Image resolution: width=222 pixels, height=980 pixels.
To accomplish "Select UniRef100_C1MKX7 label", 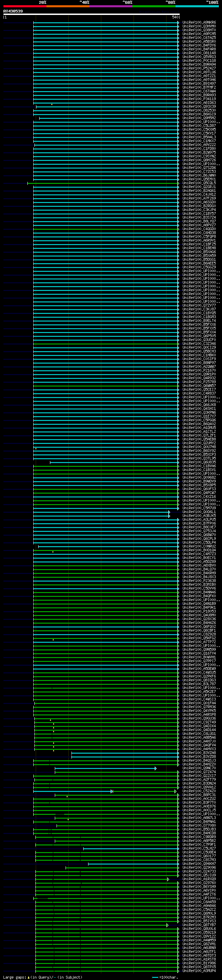I will 199,141.
